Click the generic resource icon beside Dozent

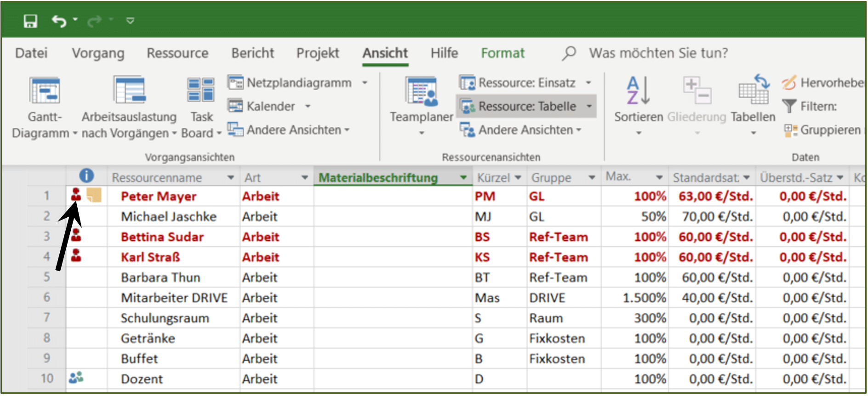pyautogui.click(x=76, y=378)
